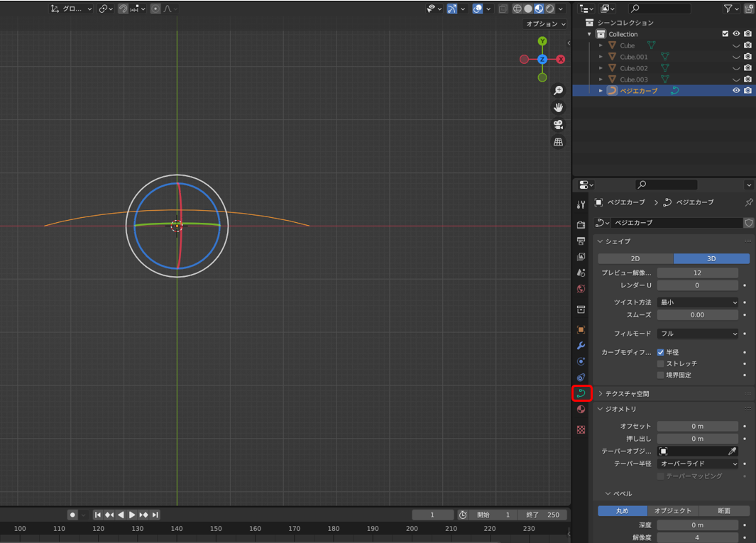The height and width of the screenshot is (543, 756).
Task: Select the 3D shape button
Action: [712, 259]
